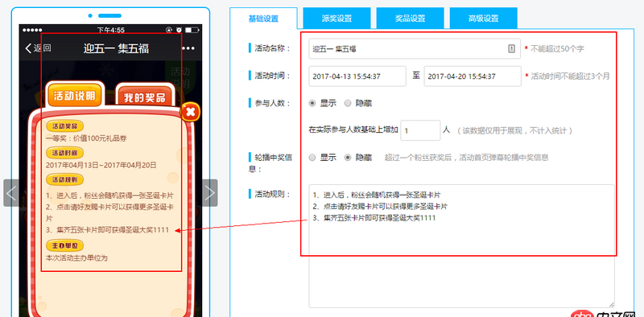Image resolution: width=644 pixels, height=317 pixels.
Task: Click the 活动规则 badge in preview
Action: point(65,179)
